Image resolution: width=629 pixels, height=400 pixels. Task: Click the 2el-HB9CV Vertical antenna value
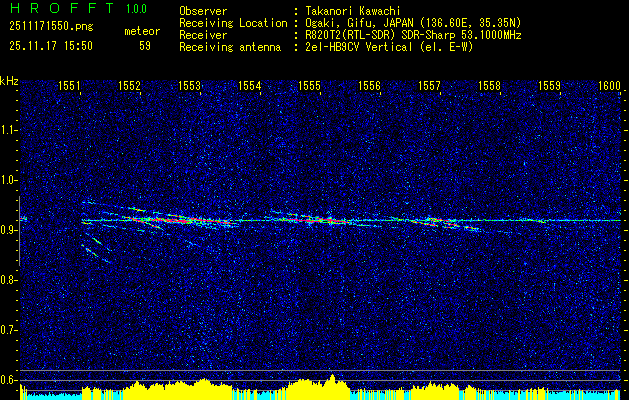pyautogui.click(x=389, y=47)
